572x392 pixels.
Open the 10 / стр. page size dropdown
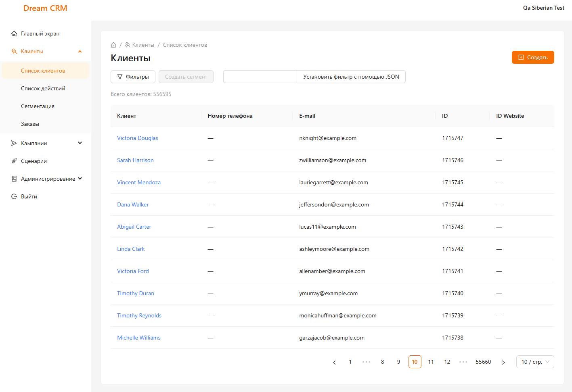pyautogui.click(x=535, y=362)
